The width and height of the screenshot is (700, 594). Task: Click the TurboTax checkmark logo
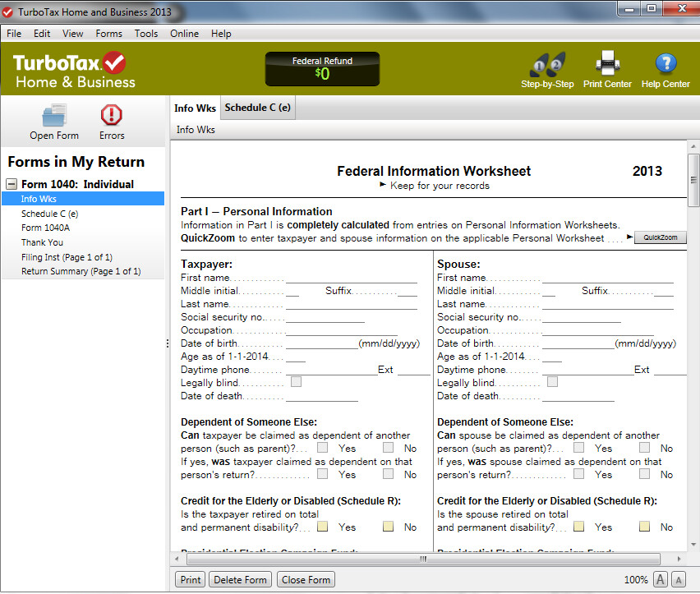pos(114,62)
